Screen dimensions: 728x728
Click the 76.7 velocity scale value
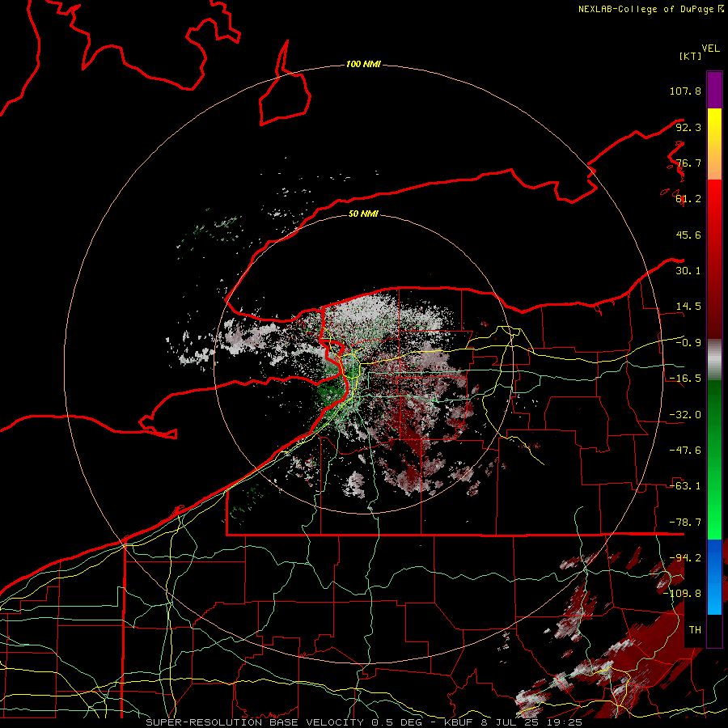pos(688,163)
